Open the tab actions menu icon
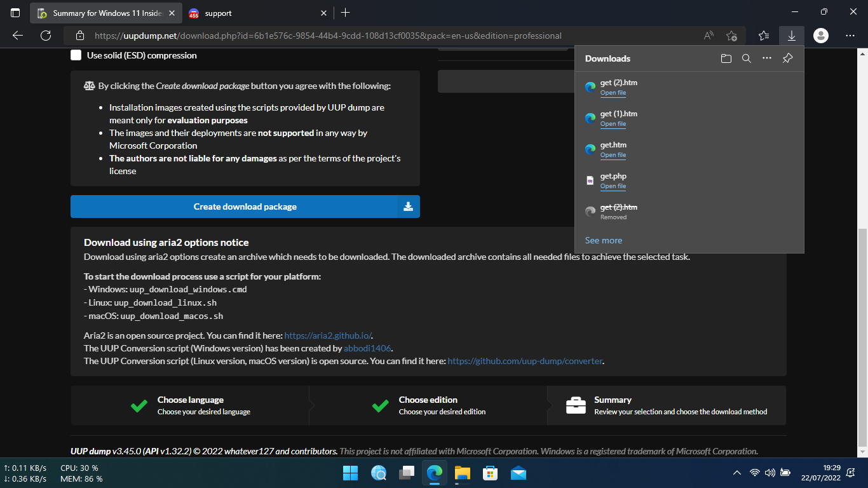Viewport: 868px width, 488px height. [x=15, y=13]
